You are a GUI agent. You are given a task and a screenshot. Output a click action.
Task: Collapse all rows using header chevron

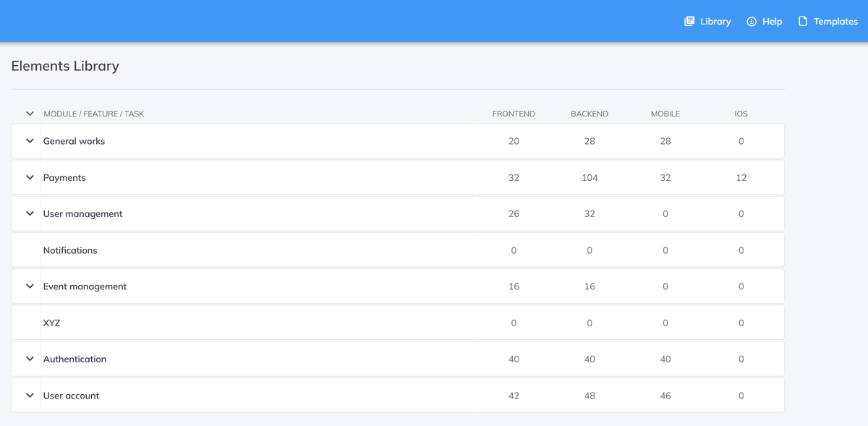[x=30, y=114]
